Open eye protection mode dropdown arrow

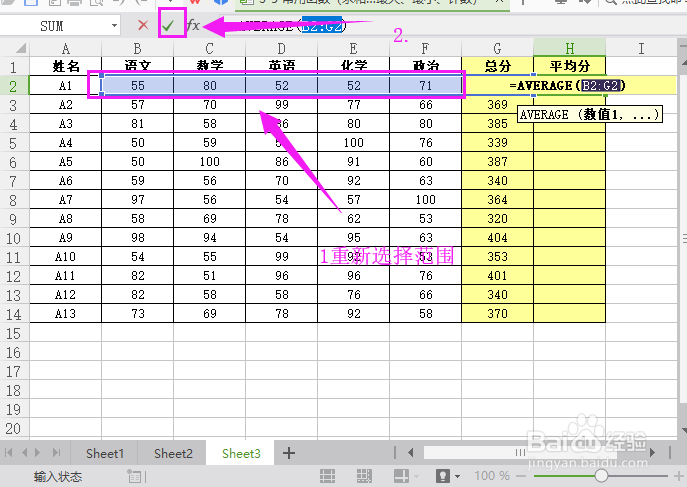[457, 476]
